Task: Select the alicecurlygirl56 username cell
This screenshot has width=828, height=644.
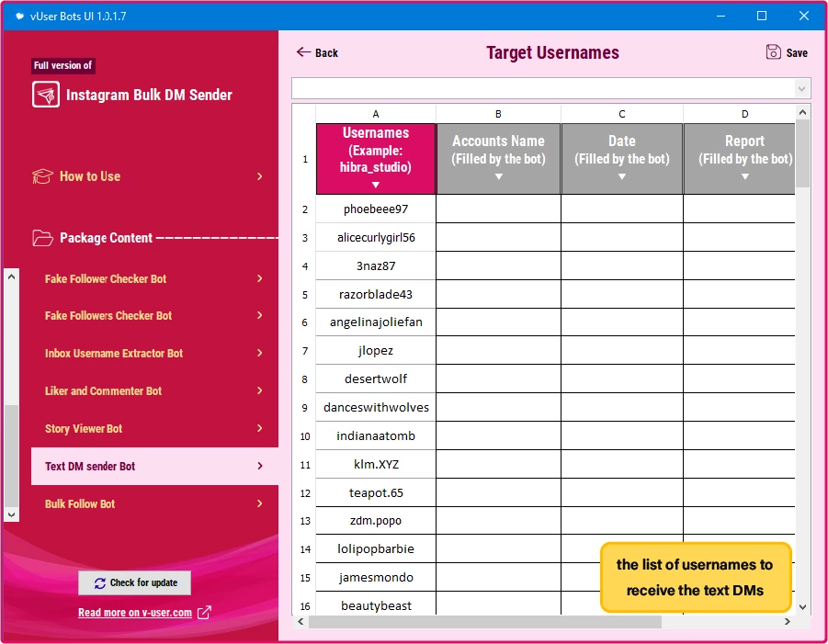Action: [376, 238]
